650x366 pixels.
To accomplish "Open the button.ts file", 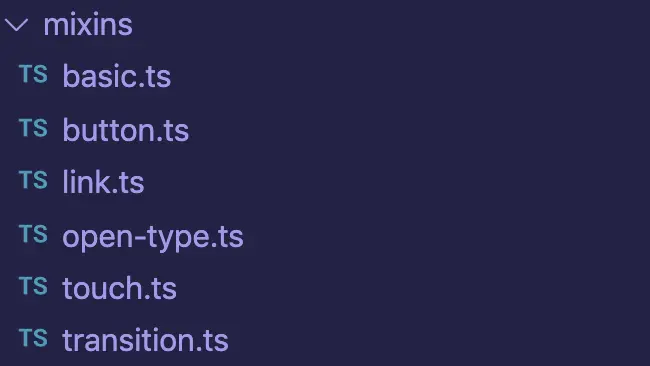I will 126,130.
